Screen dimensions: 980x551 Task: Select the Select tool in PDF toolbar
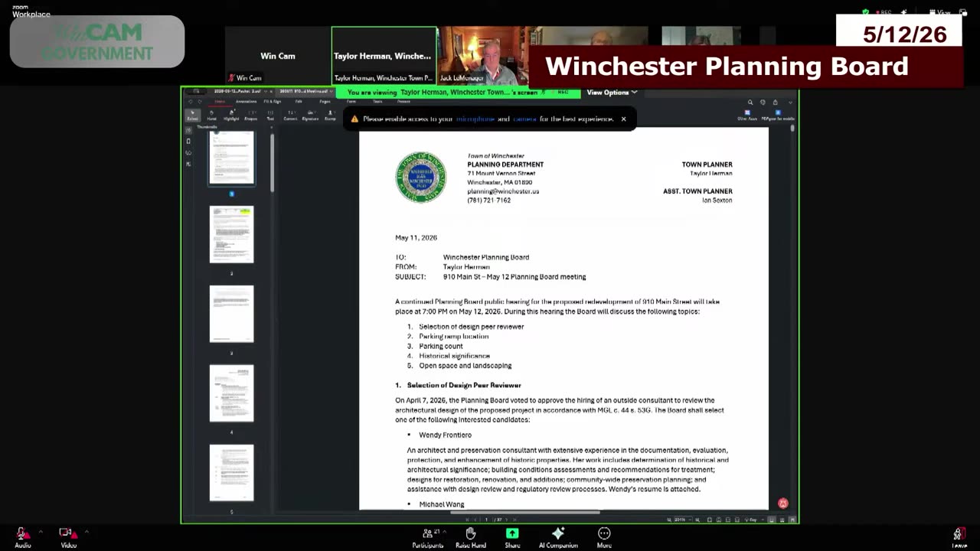(192, 115)
